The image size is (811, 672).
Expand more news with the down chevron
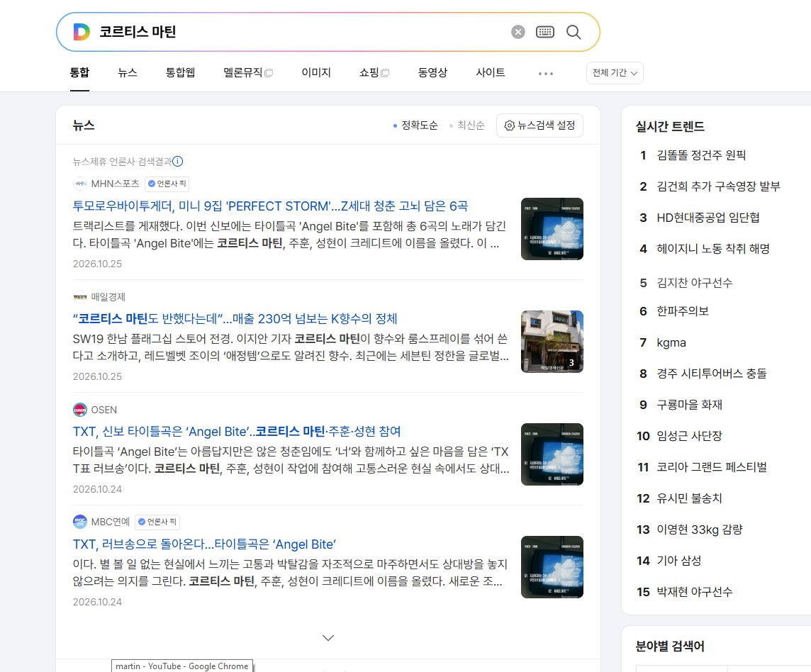[x=328, y=638]
